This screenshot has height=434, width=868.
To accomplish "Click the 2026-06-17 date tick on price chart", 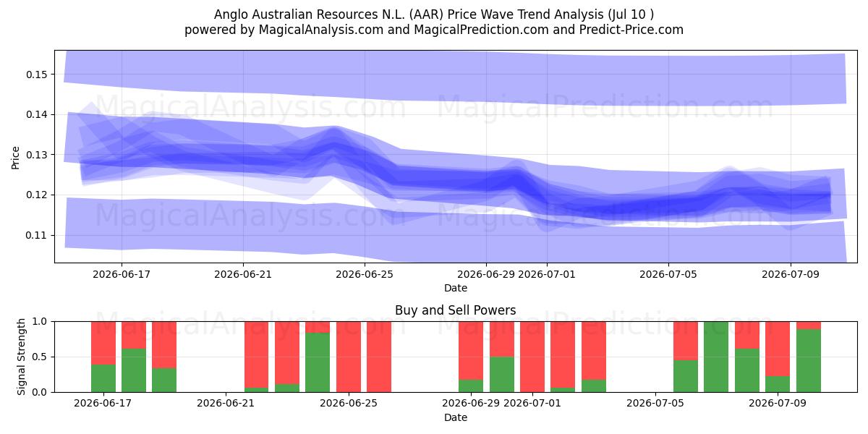I will pyautogui.click(x=121, y=274).
